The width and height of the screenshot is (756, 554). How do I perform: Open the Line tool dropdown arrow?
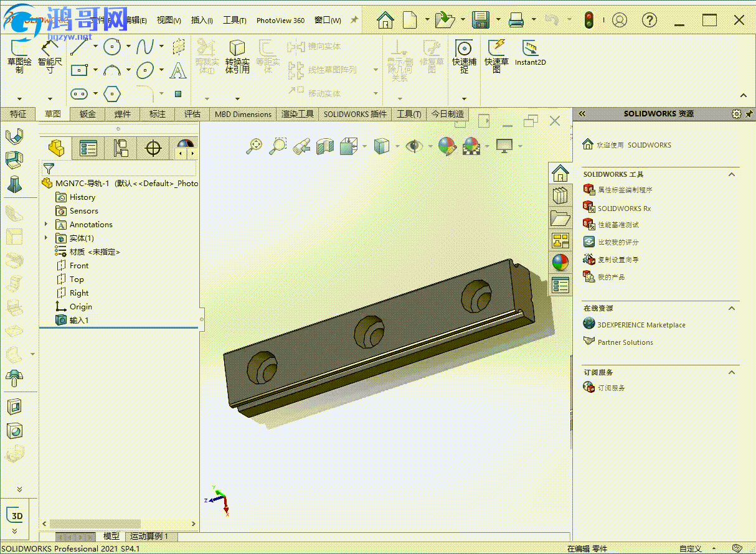click(95, 47)
